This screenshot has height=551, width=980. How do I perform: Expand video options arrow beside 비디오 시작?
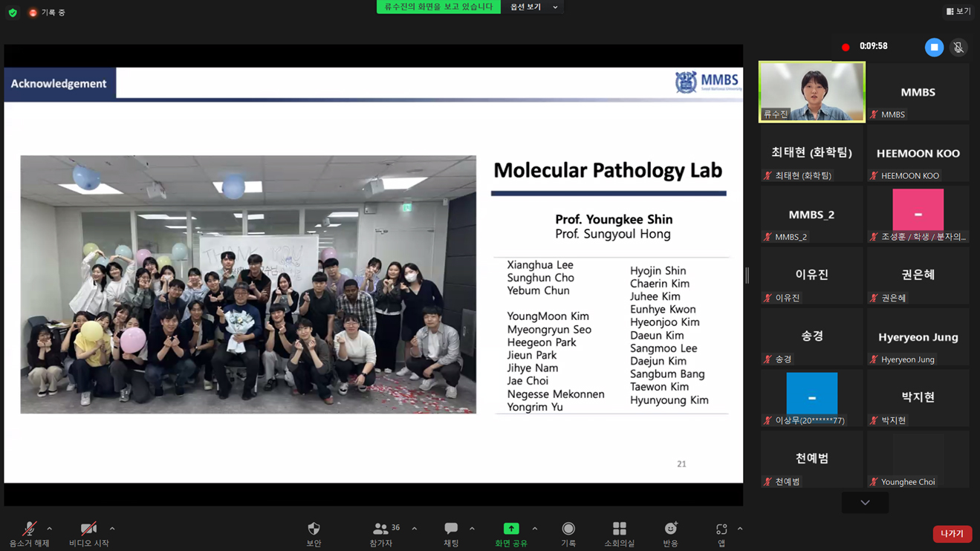(x=112, y=529)
